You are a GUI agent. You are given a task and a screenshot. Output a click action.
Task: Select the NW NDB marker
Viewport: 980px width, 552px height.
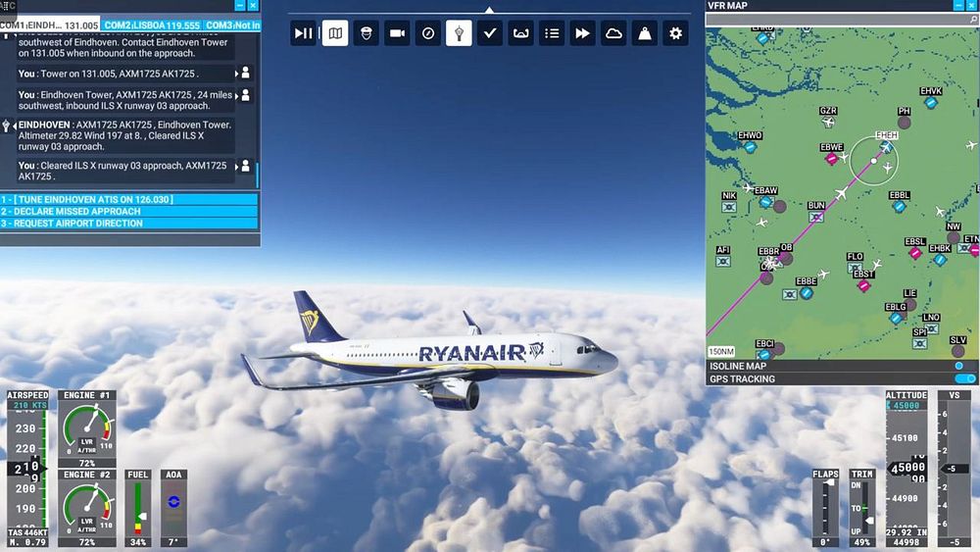pyautogui.click(x=954, y=237)
